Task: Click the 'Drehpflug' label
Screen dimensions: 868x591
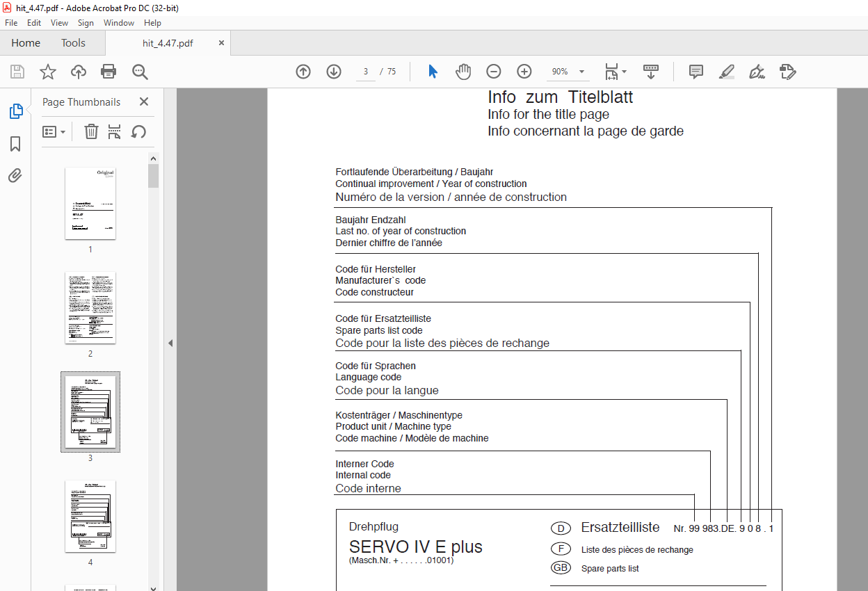Action: coord(373,527)
